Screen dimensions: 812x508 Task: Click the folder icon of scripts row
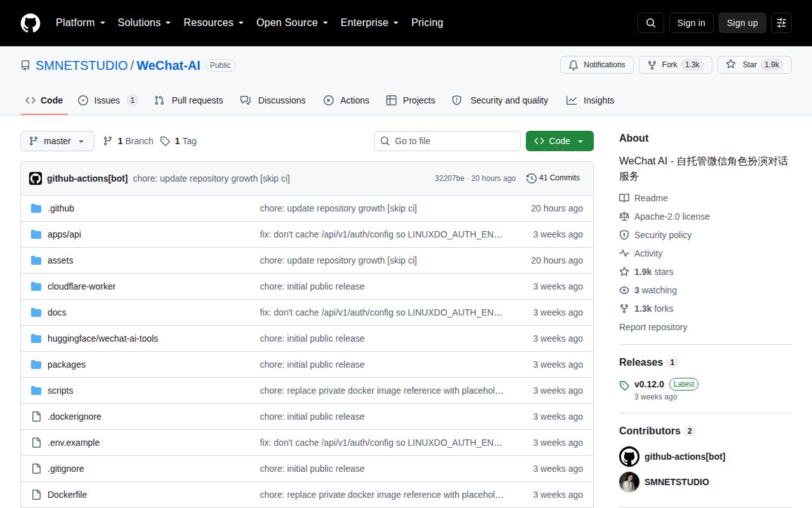point(36,391)
